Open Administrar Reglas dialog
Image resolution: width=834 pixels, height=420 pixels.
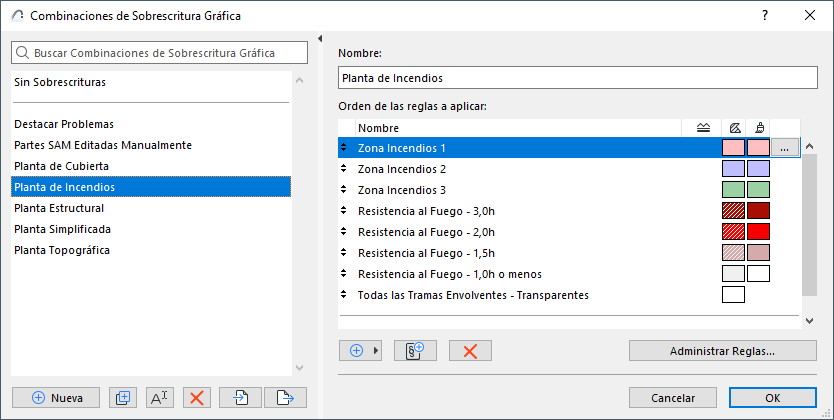[722, 350]
